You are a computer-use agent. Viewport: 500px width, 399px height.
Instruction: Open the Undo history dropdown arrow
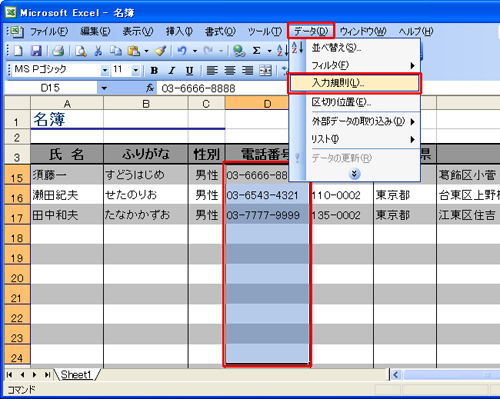pos(195,51)
